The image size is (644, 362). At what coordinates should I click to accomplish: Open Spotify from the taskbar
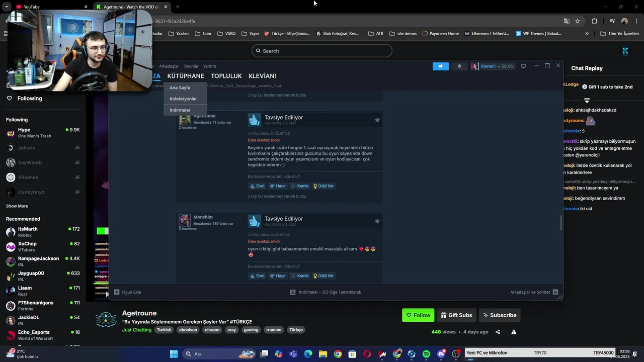pyautogui.click(x=426, y=354)
